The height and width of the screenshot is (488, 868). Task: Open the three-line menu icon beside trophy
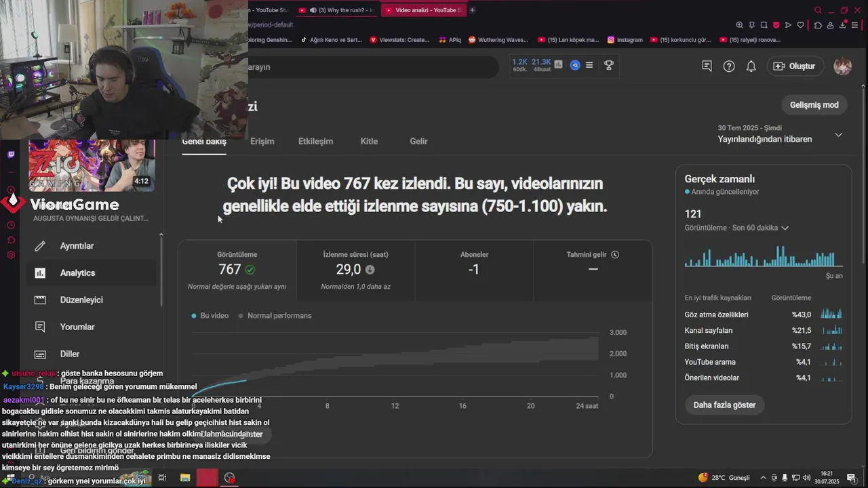[589, 65]
